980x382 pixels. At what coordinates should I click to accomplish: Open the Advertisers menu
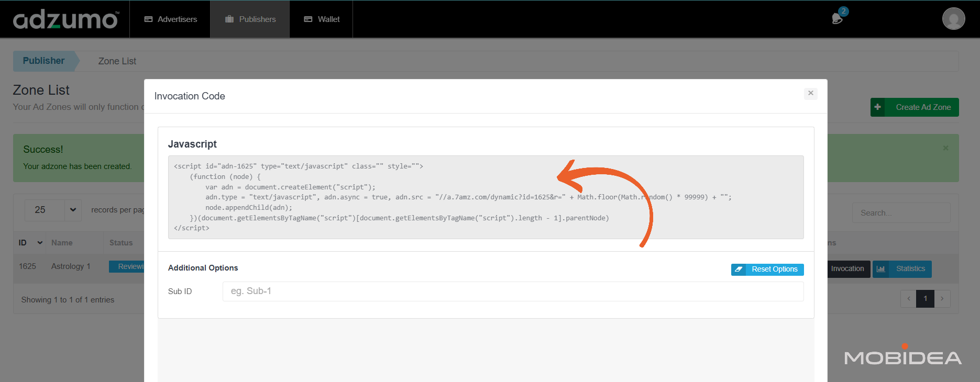171,19
